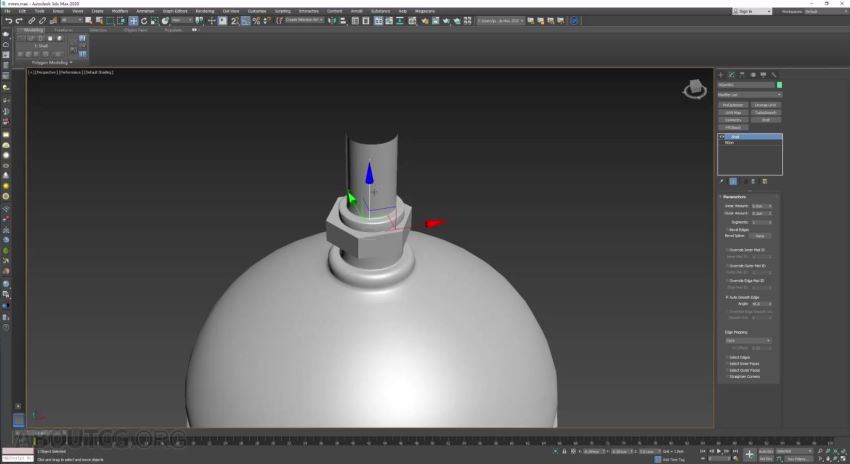Click the ViewCube in the viewport
This screenshot has height=464, width=850.
pyautogui.click(x=694, y=88)
